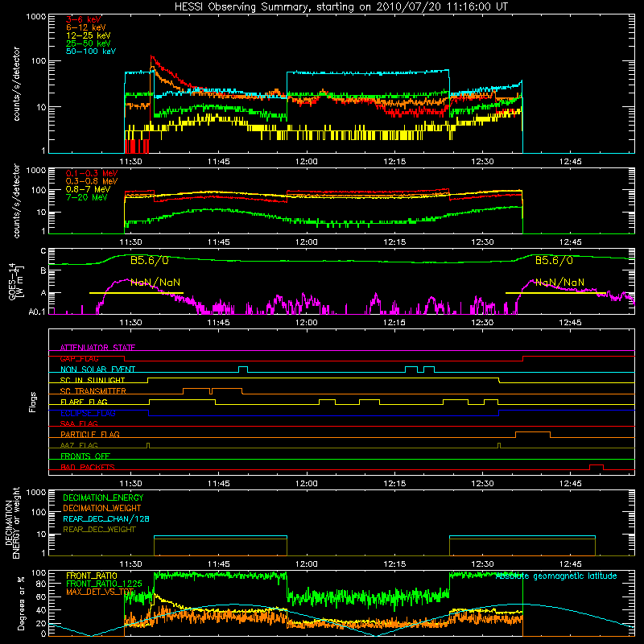Select the 3-6 keV legend label
The image size is (644, 644).
click(x=84, y=19)
